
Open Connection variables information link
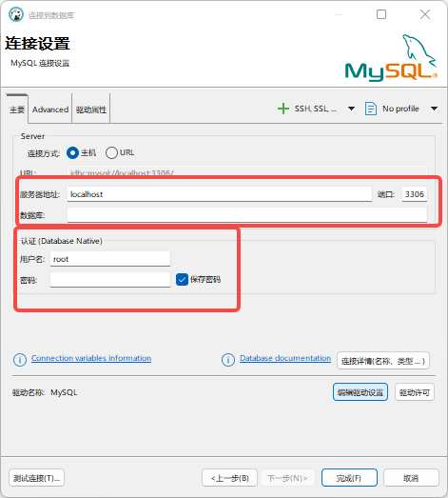click(91, 358)
